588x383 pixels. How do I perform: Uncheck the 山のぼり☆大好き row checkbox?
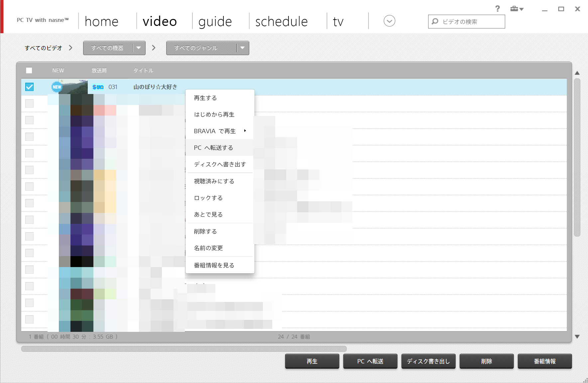point(30,87)
